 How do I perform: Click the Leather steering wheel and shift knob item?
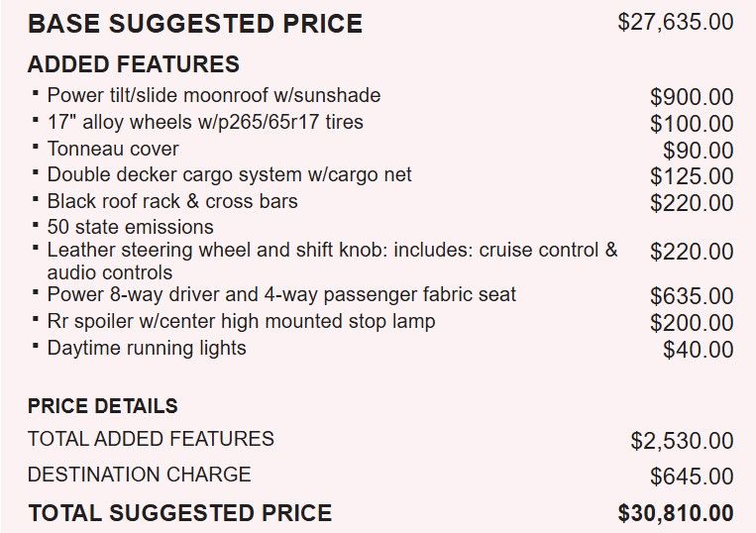pyautogui.click(x=332, y=251)
